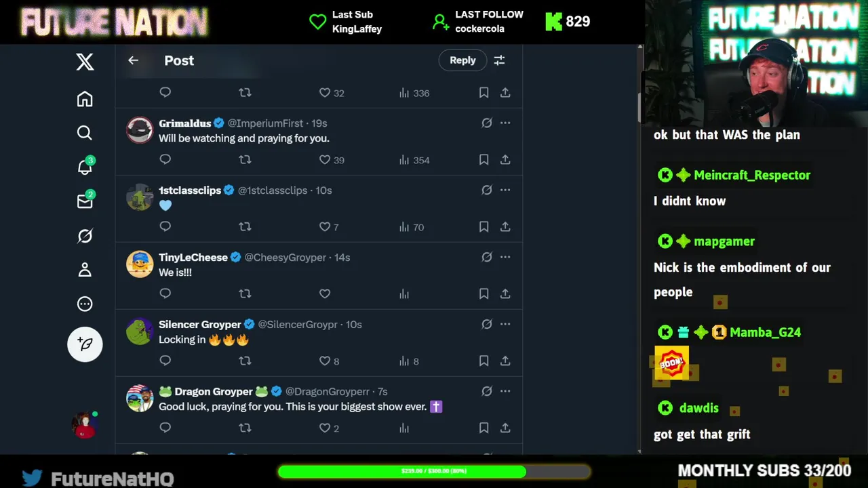Open Grok icon in left sidebar

(x=85, y=236)
